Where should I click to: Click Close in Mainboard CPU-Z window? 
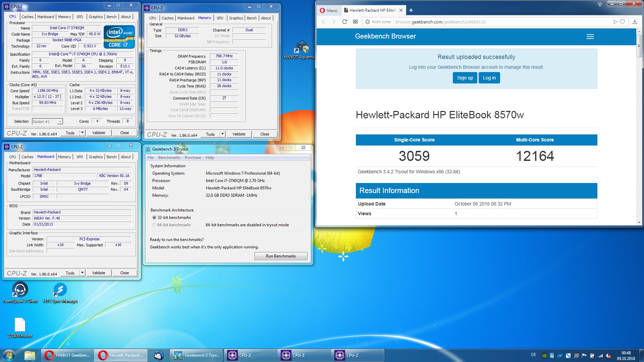click(x=124, y=273)
